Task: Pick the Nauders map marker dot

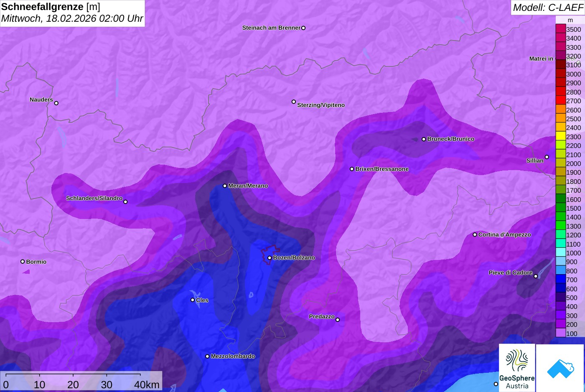Action: click(56, 103)
